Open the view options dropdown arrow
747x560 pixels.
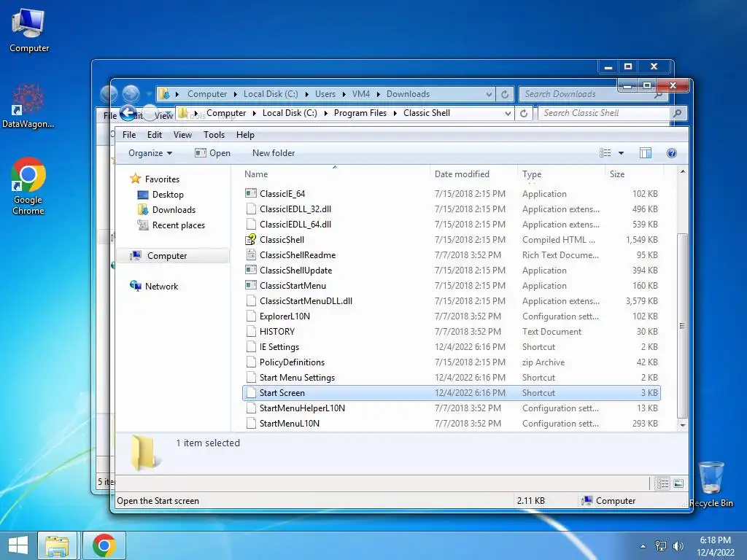click(621, 153)
